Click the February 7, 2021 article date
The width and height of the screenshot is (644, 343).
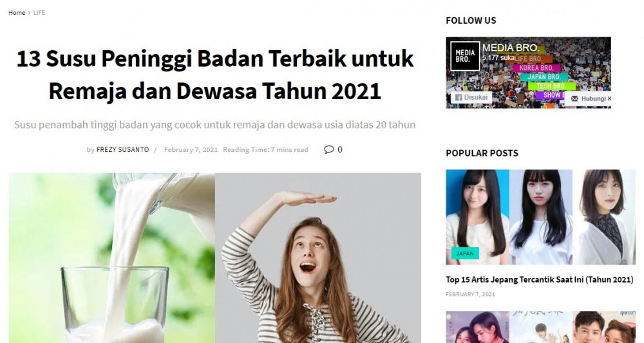(x=191, y=150)
